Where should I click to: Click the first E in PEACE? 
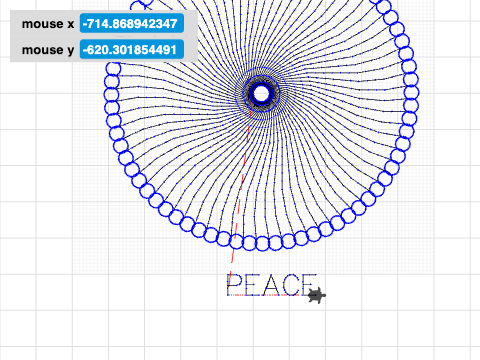click(253, 285)
